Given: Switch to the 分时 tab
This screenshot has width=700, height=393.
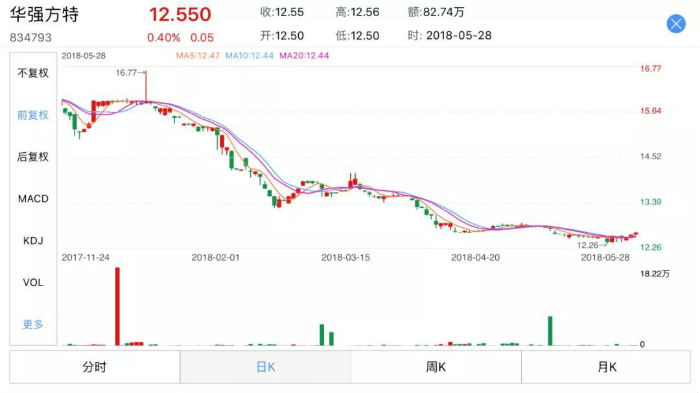Looking at the screenshot, I should pos(95,367).
